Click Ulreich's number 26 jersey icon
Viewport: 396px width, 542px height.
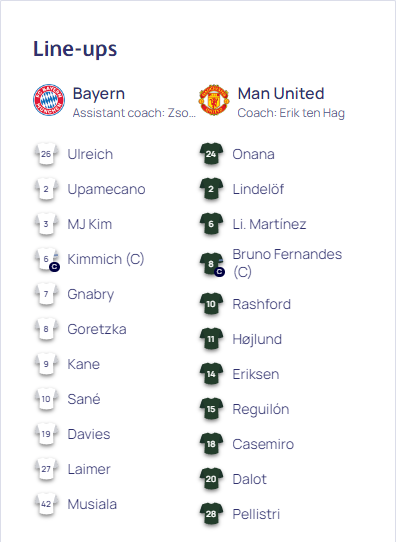(x=46, y=154)
